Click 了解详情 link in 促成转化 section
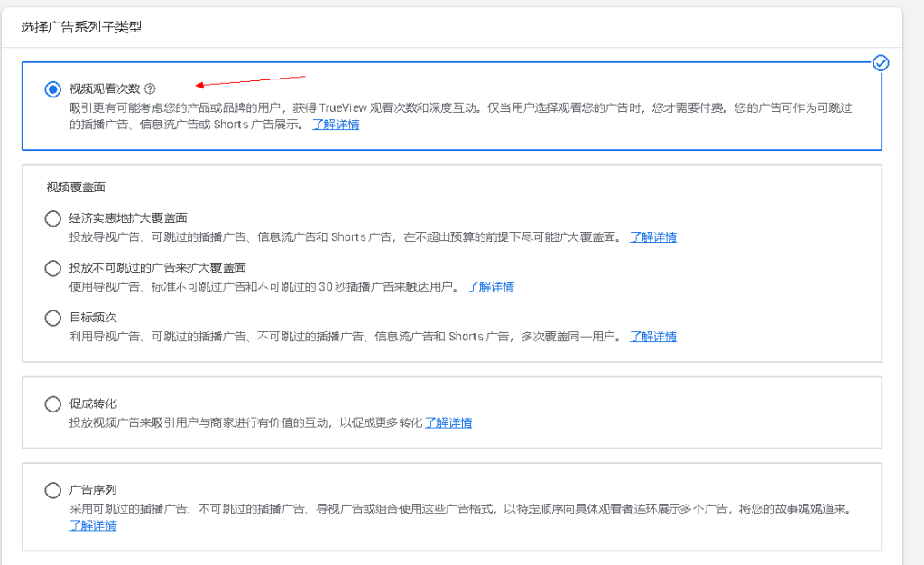 pyautogui.click(x=448, y=422)
